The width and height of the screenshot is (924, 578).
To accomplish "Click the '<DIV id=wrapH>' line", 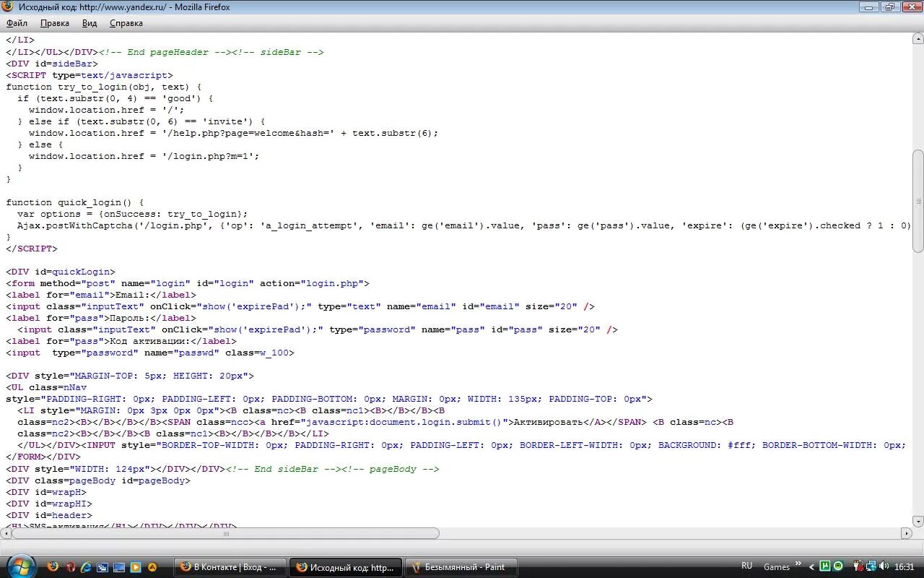I will (x=46, y=492).
